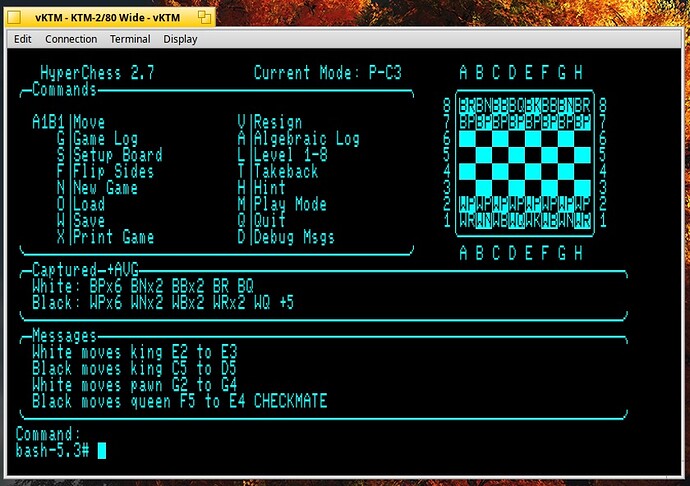Click the 'A1B1 Move' command text

(69, 122)
